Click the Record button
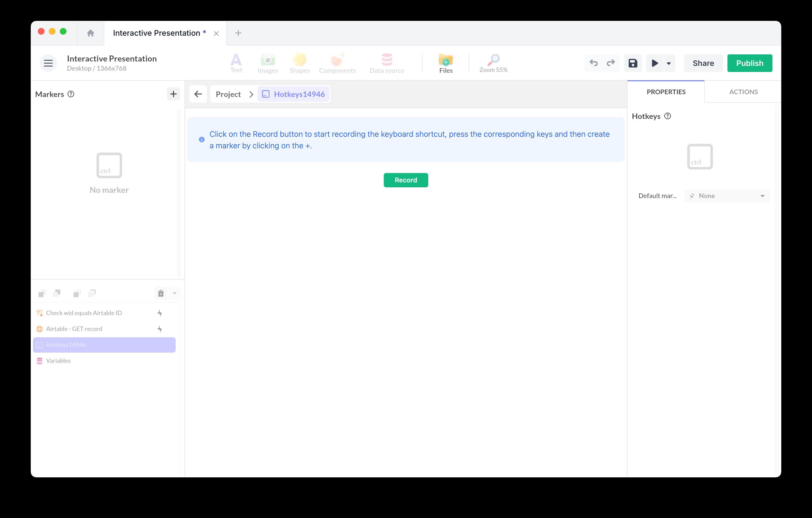Screen dimensions: 812x518 click(405, 180)
